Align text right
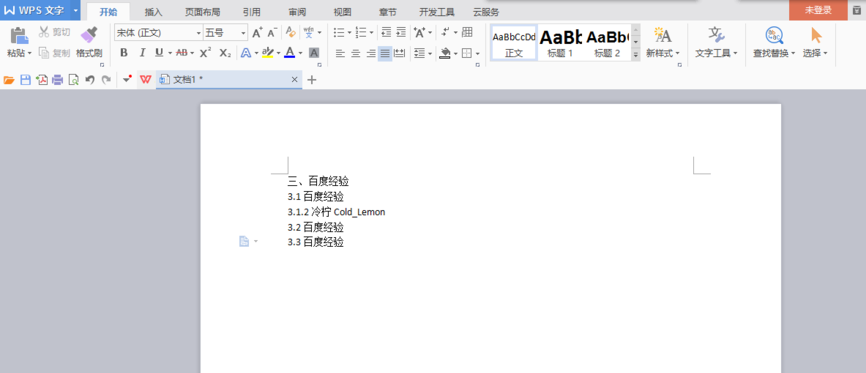Viewport: 866px width, 373px height. [x=371, y=53]
